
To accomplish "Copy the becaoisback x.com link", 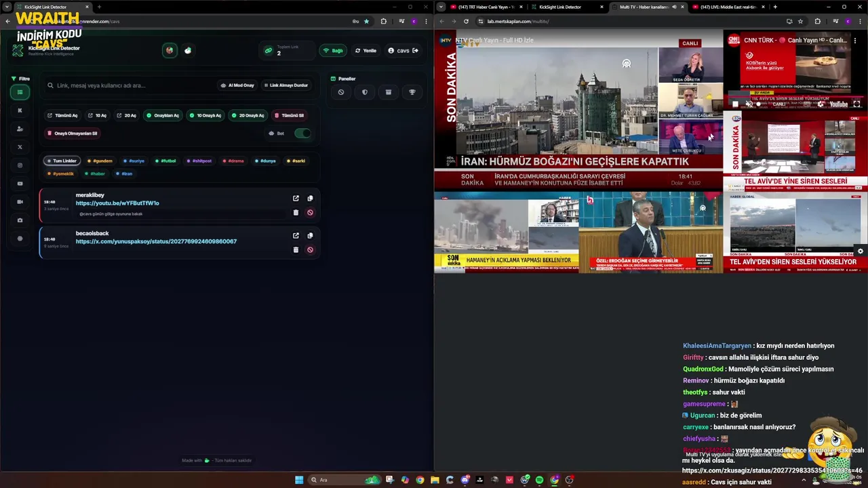I will [x=310, y=236].
